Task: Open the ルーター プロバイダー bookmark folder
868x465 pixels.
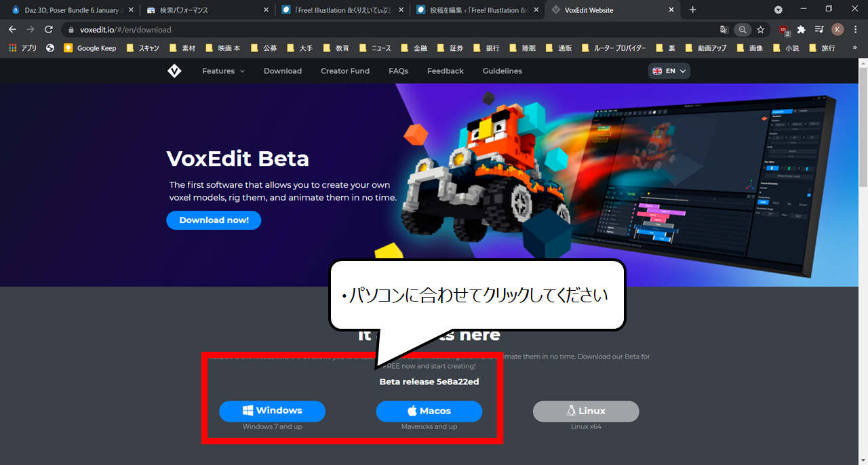Action: point(614,48)
